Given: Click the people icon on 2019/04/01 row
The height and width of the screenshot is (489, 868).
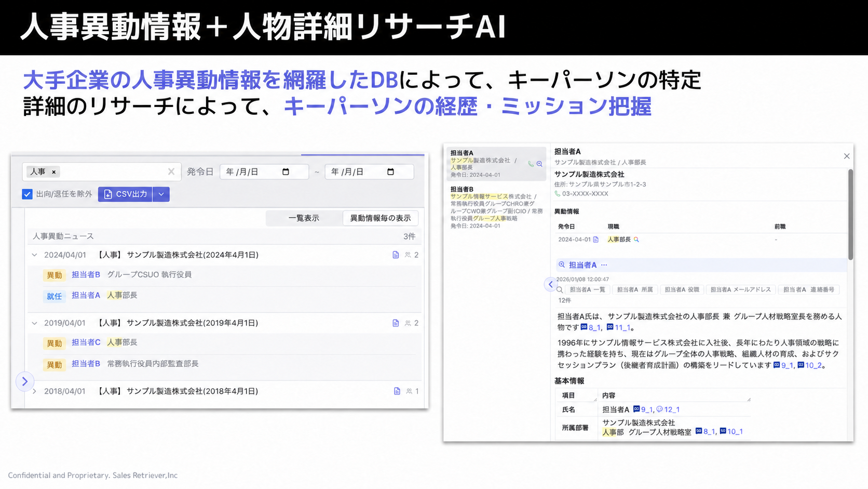Looking at the screenshot, I should (408, 323).
